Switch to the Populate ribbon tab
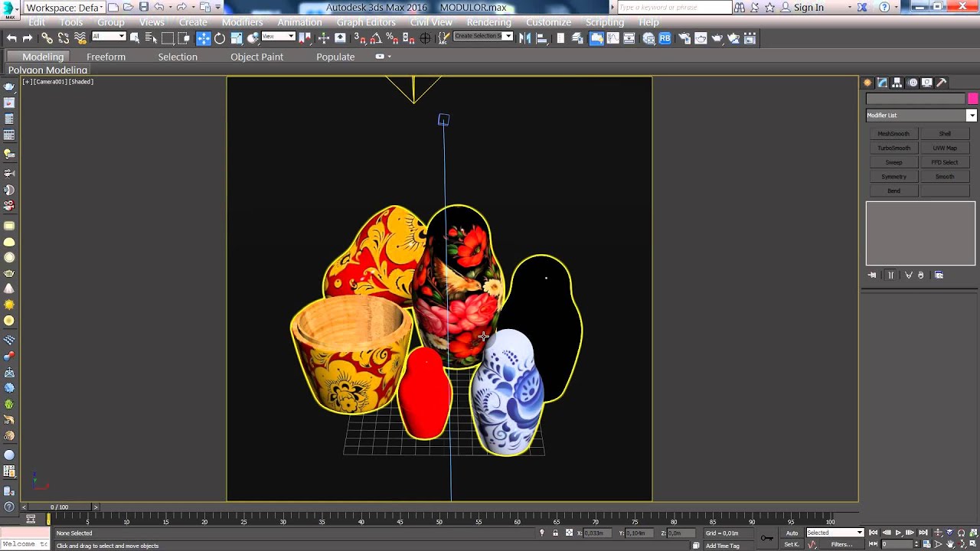The height and width of the screenshot is (551, 980). tap(335, 57)
